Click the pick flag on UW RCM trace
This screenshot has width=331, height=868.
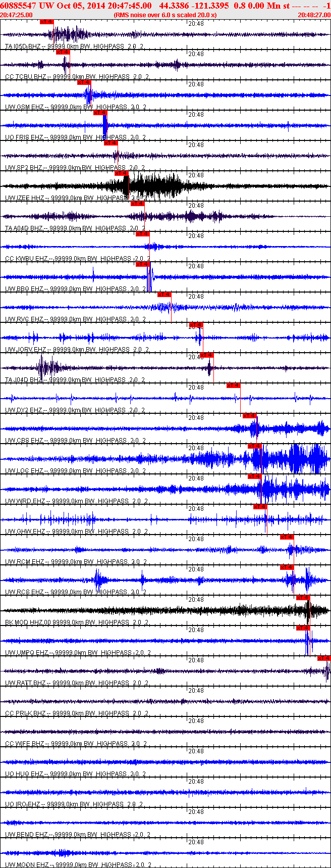point(287,537)
